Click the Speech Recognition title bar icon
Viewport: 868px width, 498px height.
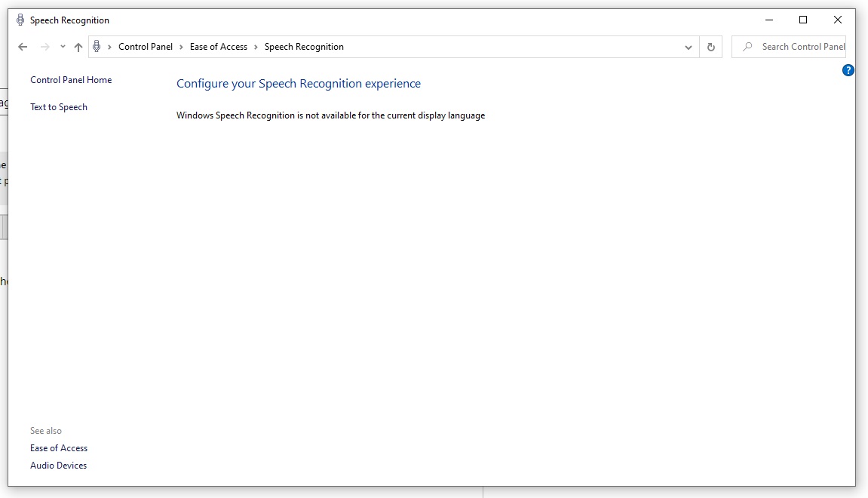[x=20, y=20]
